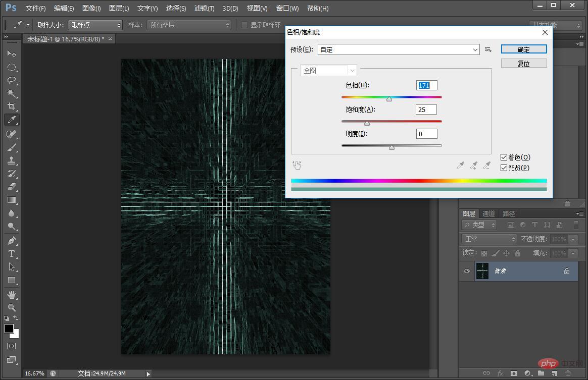Open the layer blend mode 正常 dropdown
Image resolution: width=588 pixels, height=380 pixels.
point(488,239)
